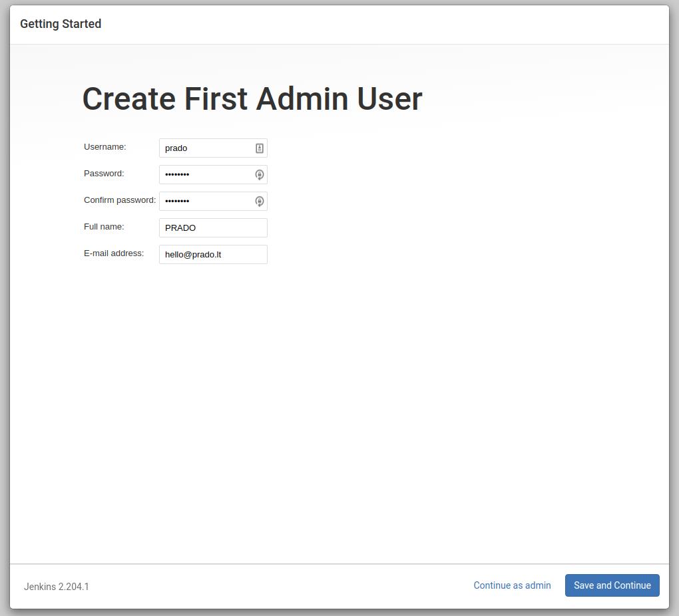The height and width of the screenshot is (616, 679).
Task: Click the Username: label
Action: point(105,147)
